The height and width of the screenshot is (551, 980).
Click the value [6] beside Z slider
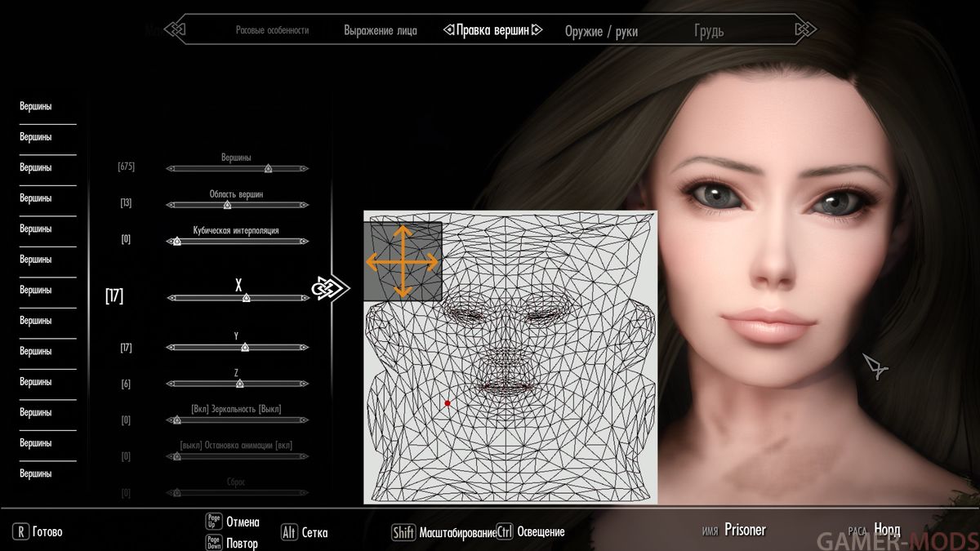126,384
